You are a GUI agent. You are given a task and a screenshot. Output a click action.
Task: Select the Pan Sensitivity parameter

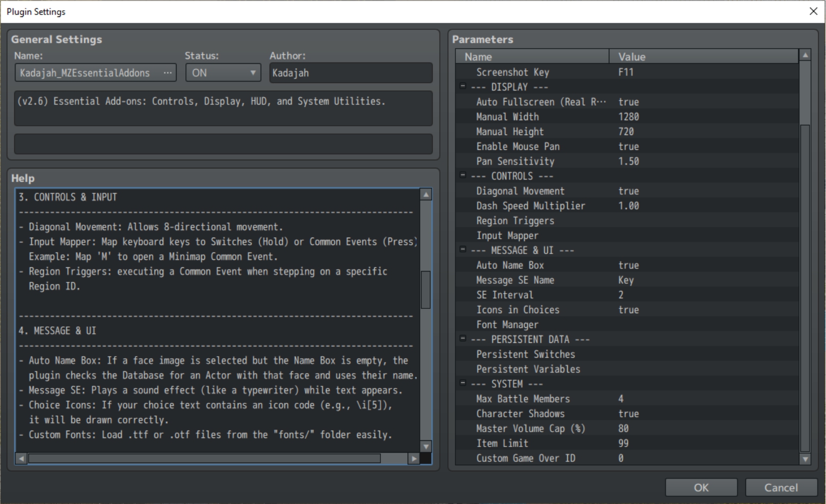tap(627, 161)
